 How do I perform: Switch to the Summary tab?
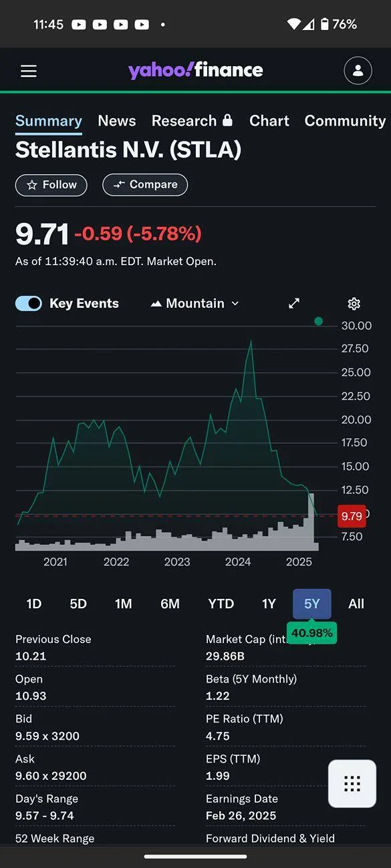pos(49,121)
